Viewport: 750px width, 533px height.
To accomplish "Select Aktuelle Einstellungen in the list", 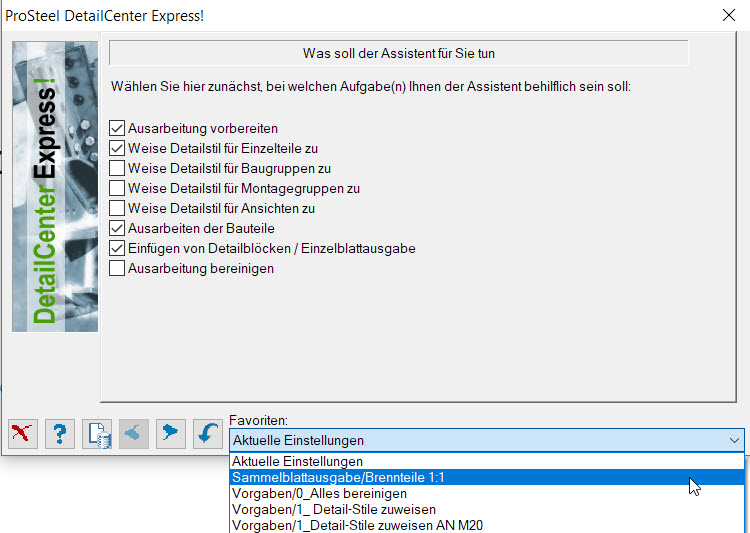I will pos(486,461).
